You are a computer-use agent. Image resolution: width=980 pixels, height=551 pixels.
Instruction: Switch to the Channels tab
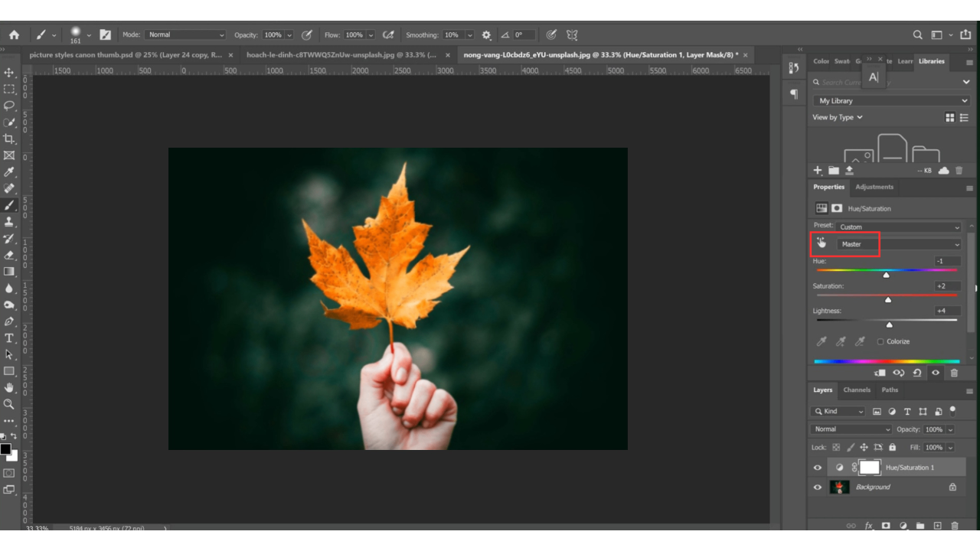(x=857, y=390)
